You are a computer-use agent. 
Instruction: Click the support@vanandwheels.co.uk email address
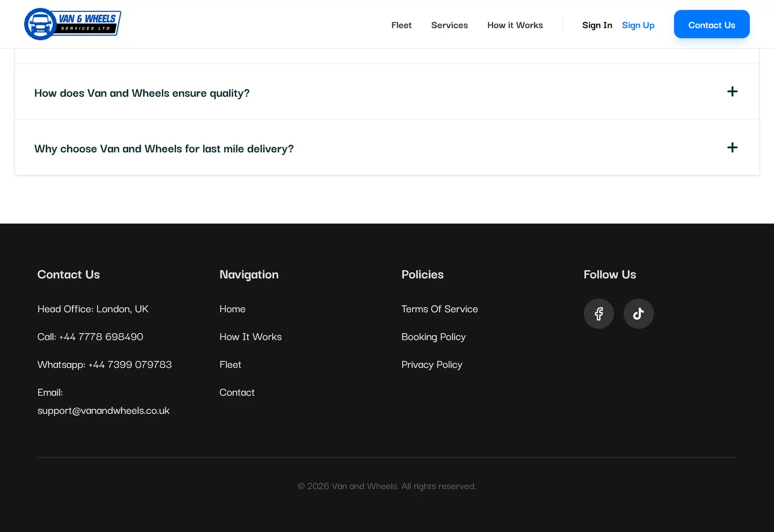point(103,411)
